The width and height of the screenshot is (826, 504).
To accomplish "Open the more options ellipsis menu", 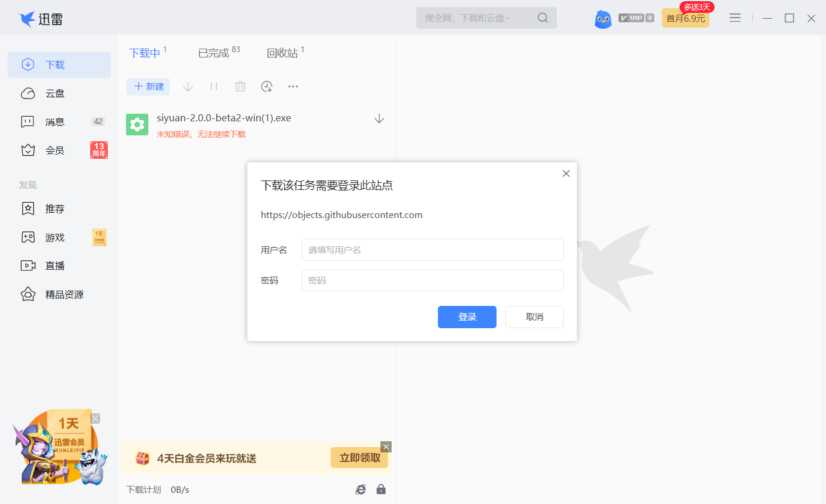I will [293, 87].
